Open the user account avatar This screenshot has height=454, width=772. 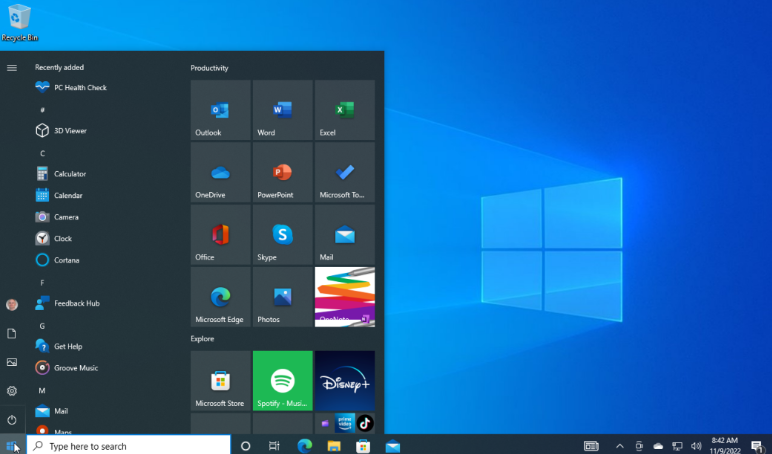click(x=12, y=305)
